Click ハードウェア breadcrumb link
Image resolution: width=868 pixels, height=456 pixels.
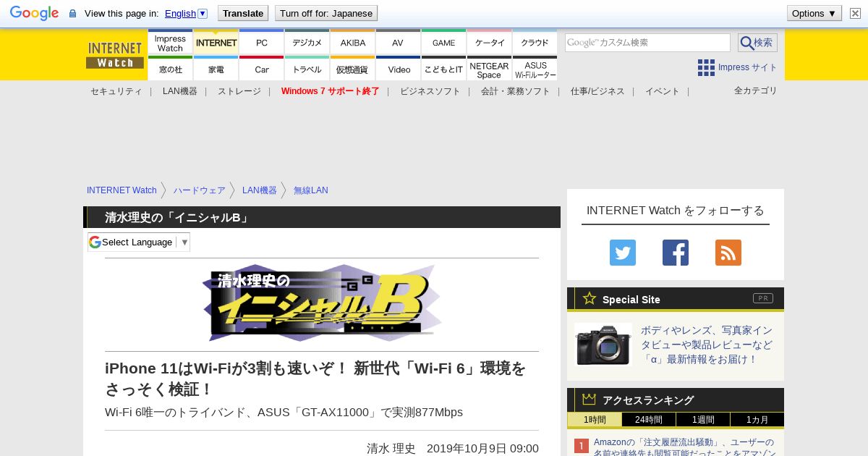point(200,190)
